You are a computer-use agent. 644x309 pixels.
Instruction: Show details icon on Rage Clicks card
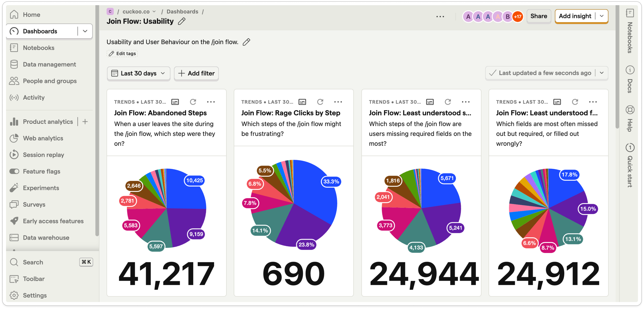[x=302, y=102]
